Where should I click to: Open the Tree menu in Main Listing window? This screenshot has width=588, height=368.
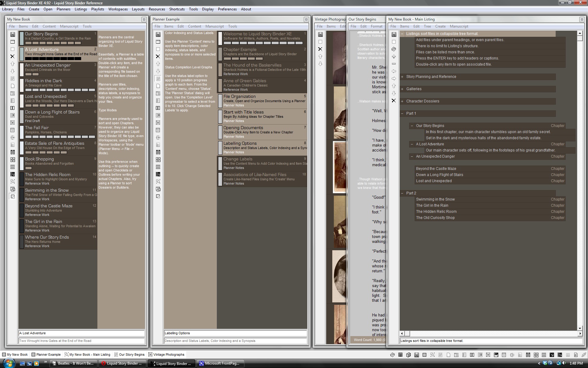[x=427, y=26]
